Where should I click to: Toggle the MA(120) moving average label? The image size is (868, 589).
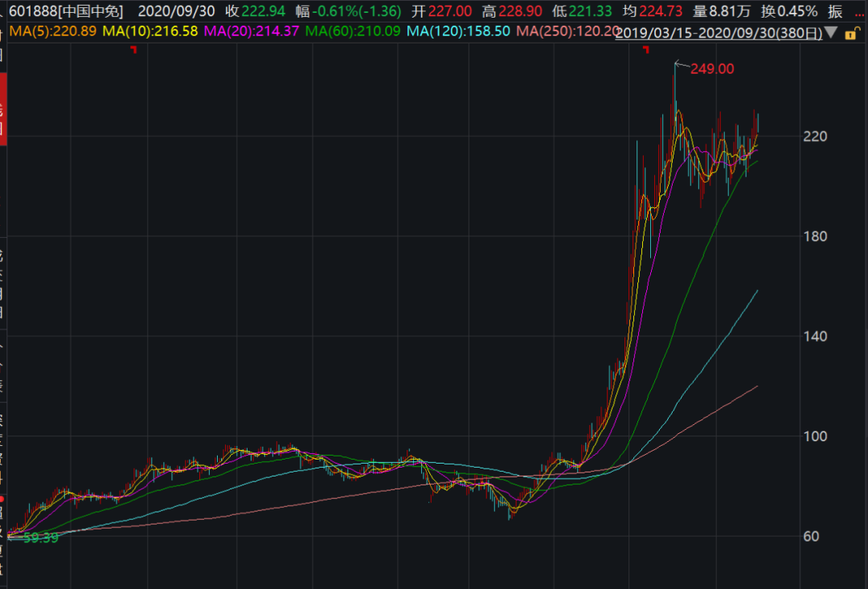[458, 31]
